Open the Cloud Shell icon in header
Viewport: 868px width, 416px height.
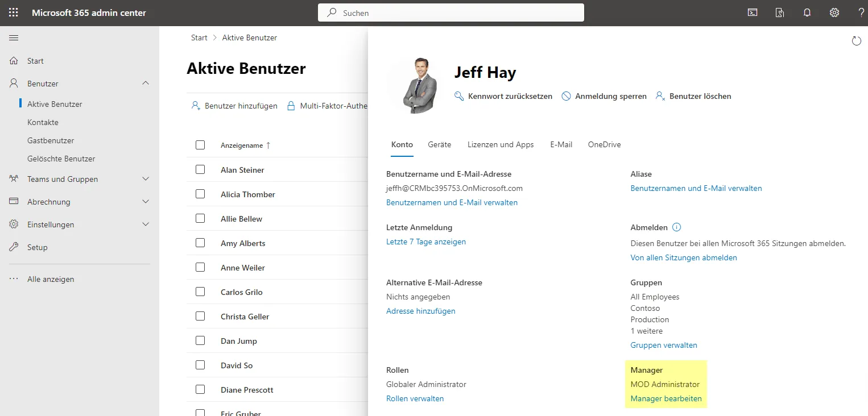coord(753,13)
